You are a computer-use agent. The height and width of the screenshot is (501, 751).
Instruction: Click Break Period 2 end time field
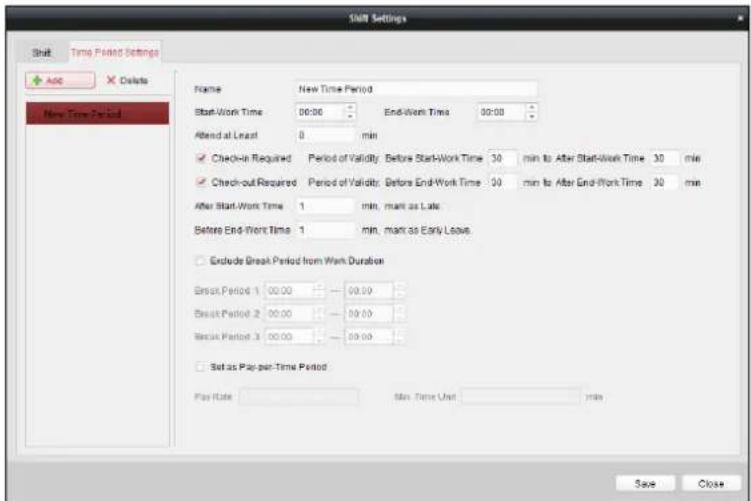(x=369, y=314)
